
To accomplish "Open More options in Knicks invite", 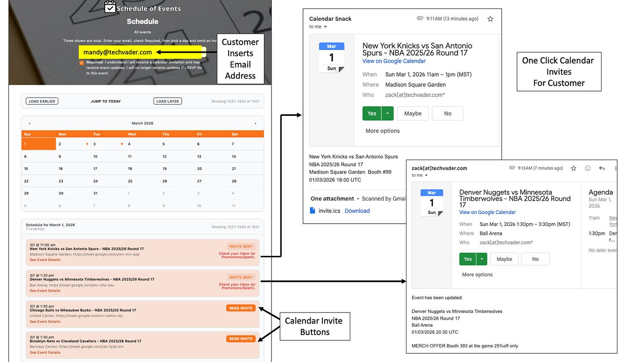I will pos(383,131).
